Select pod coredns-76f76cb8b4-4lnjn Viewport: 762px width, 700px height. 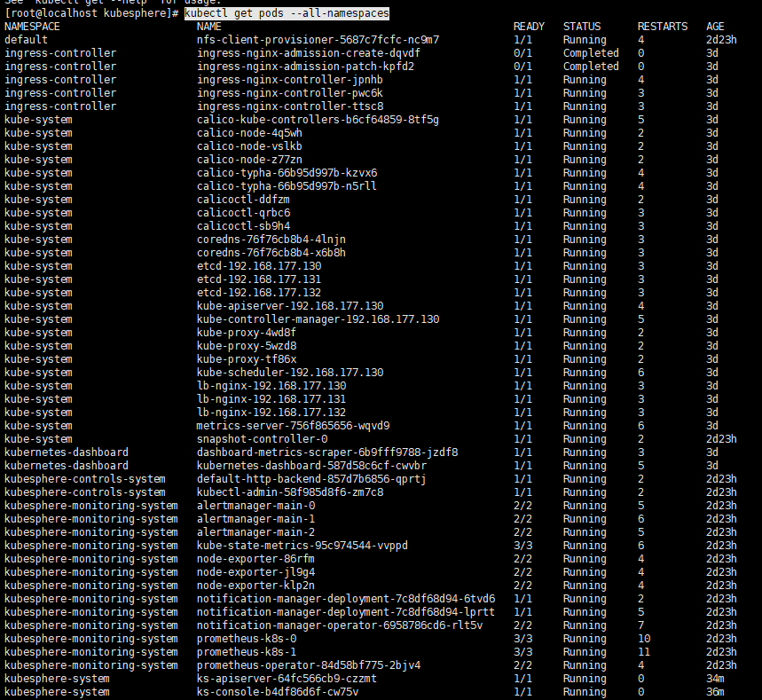click(271, 240)
